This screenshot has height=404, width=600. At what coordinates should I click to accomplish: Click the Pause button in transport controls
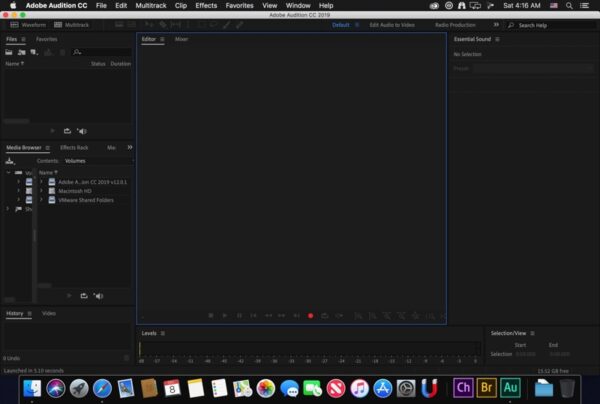point(239,316)
